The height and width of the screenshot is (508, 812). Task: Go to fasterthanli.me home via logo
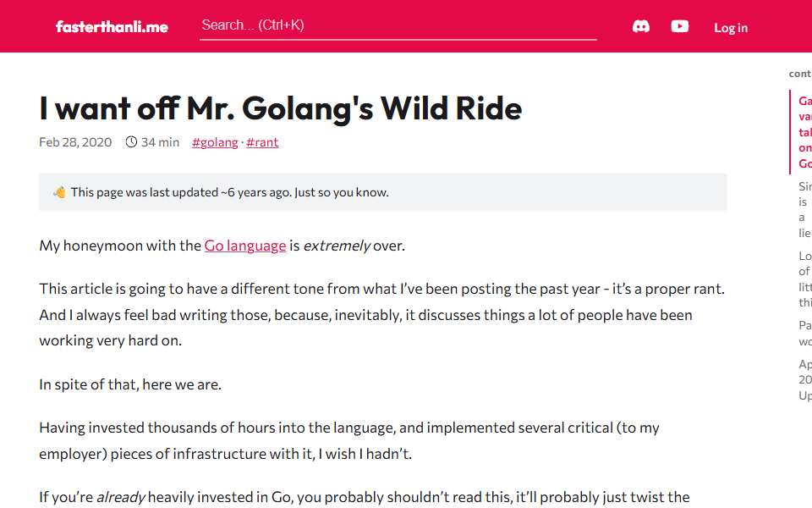[x=112, y=26]
